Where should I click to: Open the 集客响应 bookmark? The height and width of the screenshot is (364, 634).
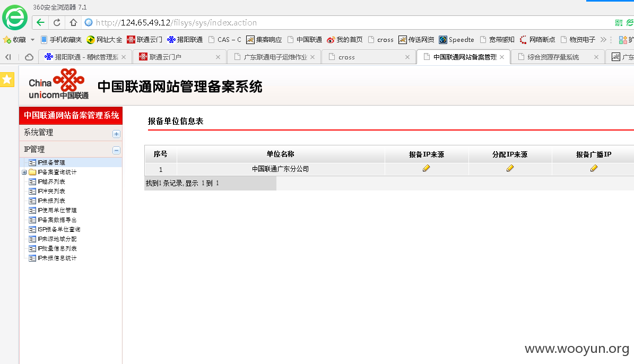(264, 40)
